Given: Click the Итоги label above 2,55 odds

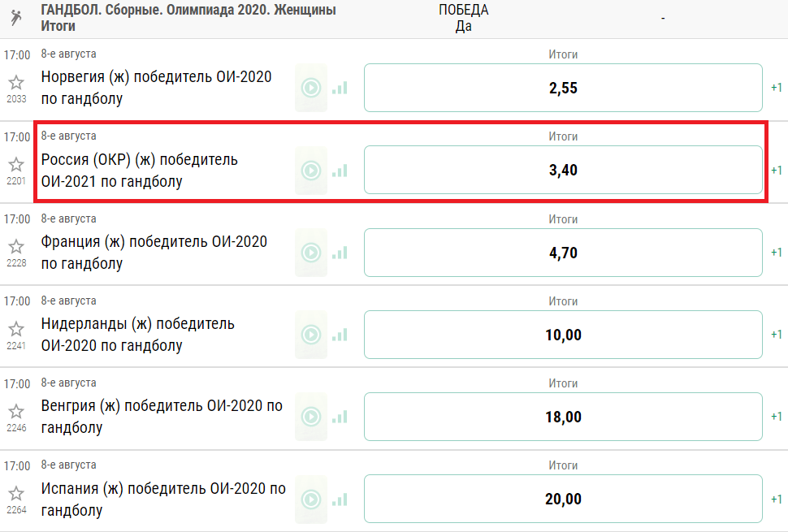Looking at the screenshot, I should (x=563, y=54).
